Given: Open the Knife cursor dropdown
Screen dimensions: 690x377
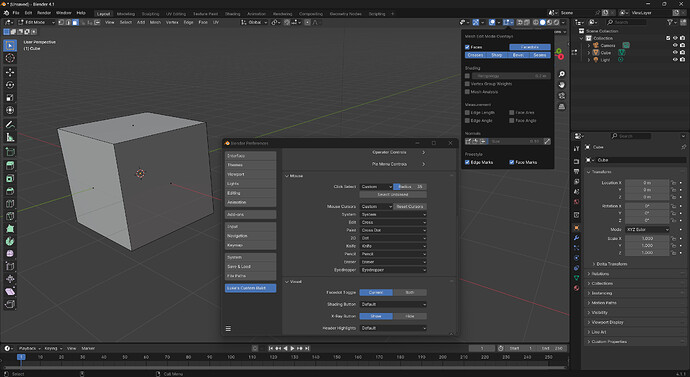Looking at the screenshot, I should [x=393, y=246].
